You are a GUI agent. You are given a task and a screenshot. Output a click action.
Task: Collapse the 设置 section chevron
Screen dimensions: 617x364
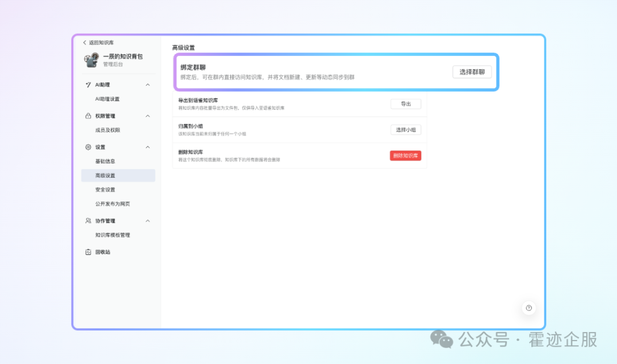148,147
